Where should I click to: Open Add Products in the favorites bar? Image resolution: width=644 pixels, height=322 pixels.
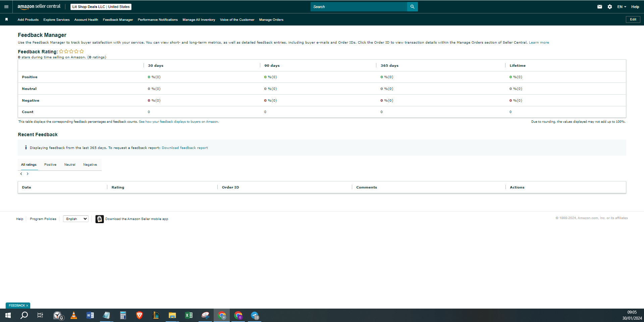pos(28,20)
